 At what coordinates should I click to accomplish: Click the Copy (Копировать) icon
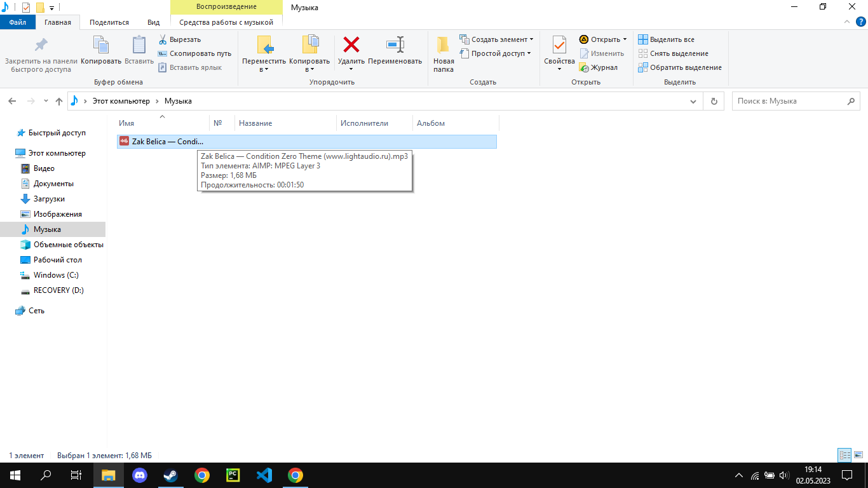[x=101, y=44]
